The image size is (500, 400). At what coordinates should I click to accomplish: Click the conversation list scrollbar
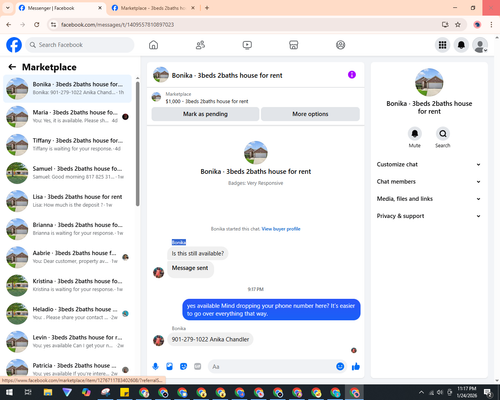(x=138, y=143)
